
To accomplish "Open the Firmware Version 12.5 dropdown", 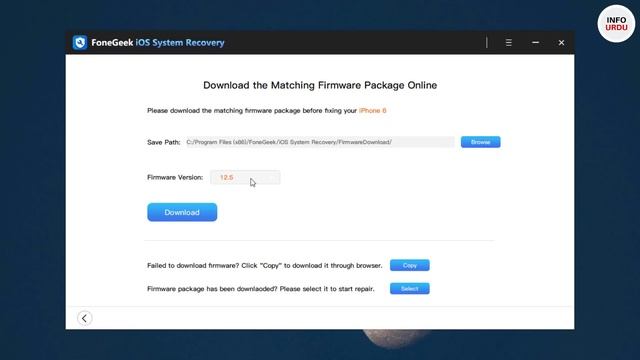I will [x=245, y=178].
